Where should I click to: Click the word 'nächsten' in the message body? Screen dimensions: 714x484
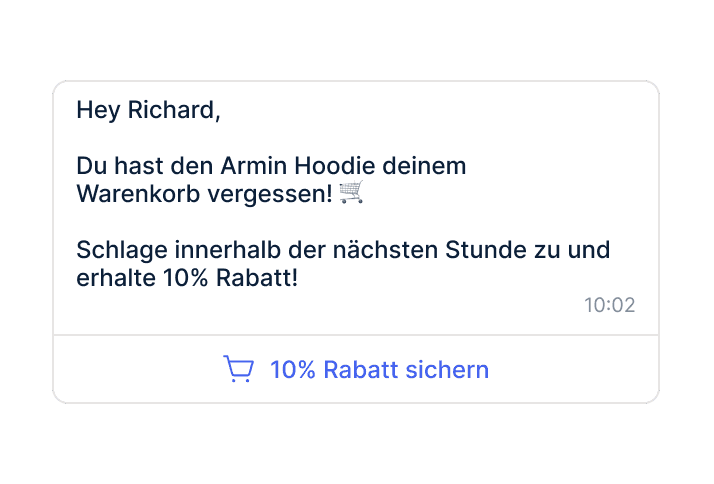pyautogui.click(x=385, y=250)
